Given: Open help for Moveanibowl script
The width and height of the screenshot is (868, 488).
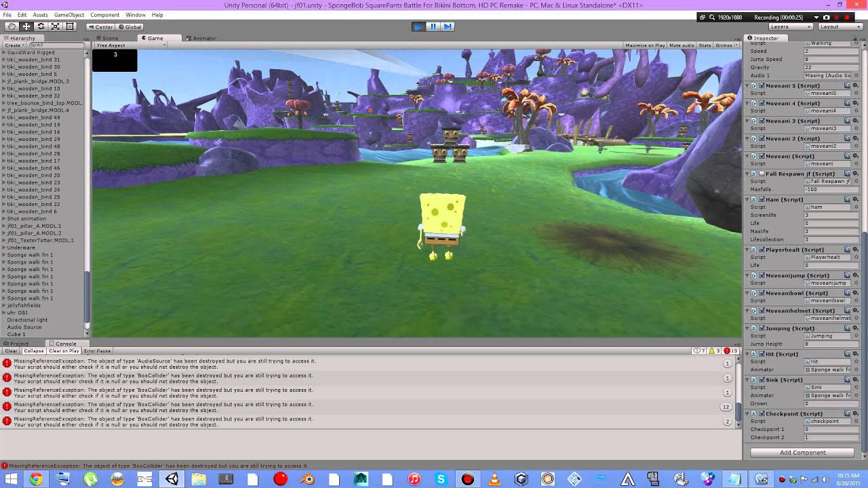Looking at the screenshot, I should (848, 293).
